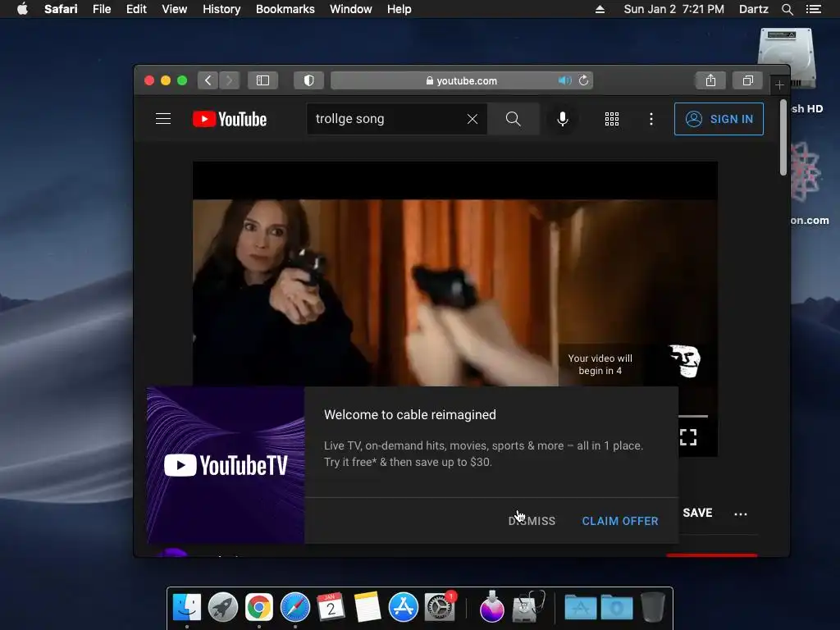The image size is (840, 630).
Task: Open App Store from the Dock
Action: (x=403, y=608)
